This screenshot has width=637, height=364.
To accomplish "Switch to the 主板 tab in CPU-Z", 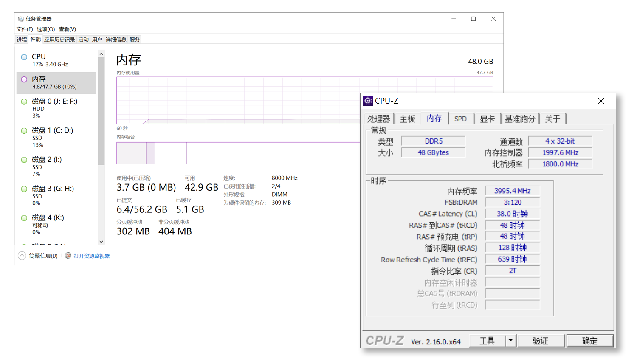I will (407, 119).
